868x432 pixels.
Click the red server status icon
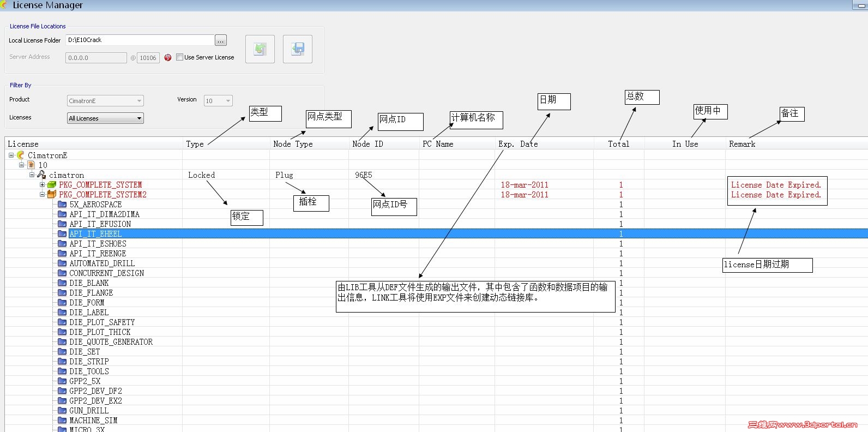[168, 57]
